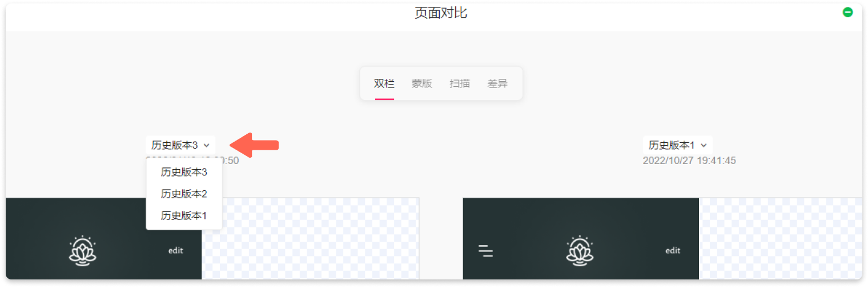Collapse the left 历史版本3 version dropdown

(180, 145)
